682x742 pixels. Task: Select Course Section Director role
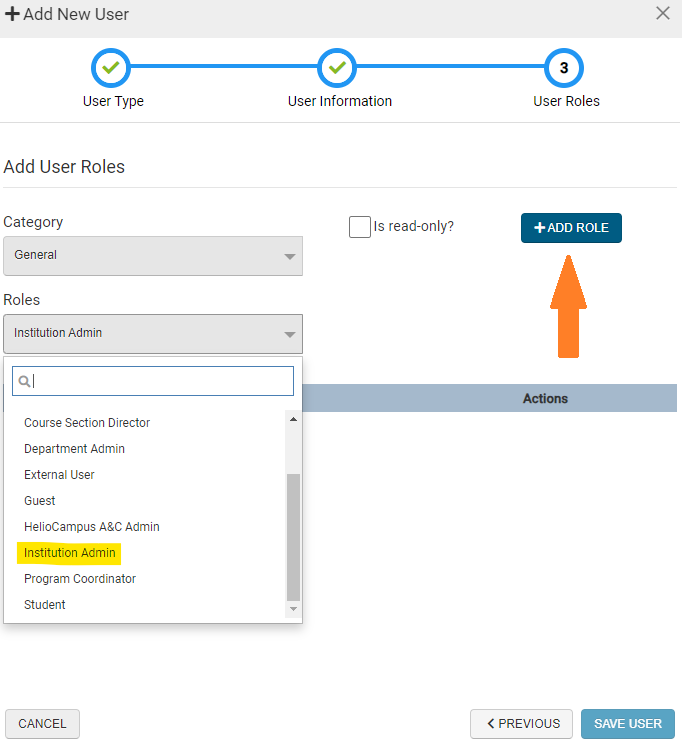pyautogui.click(x=87, y=423)
